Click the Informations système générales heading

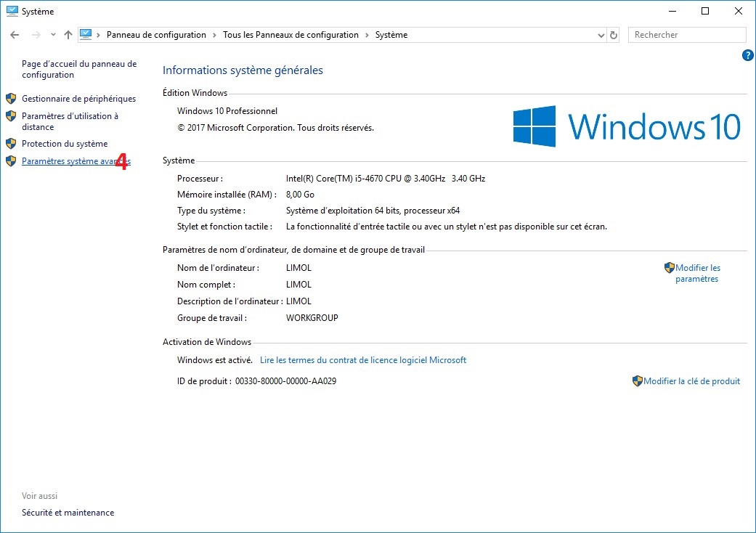(x=243, y=70)
